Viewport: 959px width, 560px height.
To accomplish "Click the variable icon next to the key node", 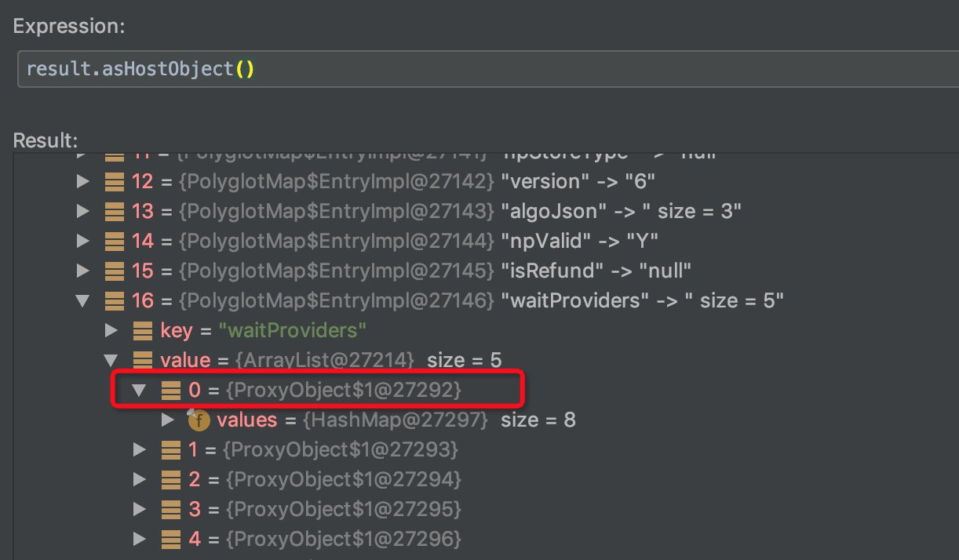I will tap(144, 330).
